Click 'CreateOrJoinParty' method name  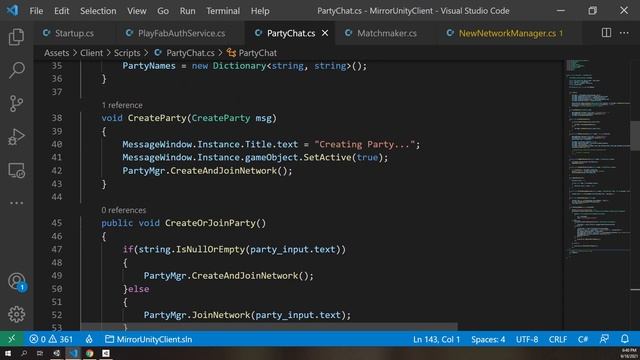point(210,223)
